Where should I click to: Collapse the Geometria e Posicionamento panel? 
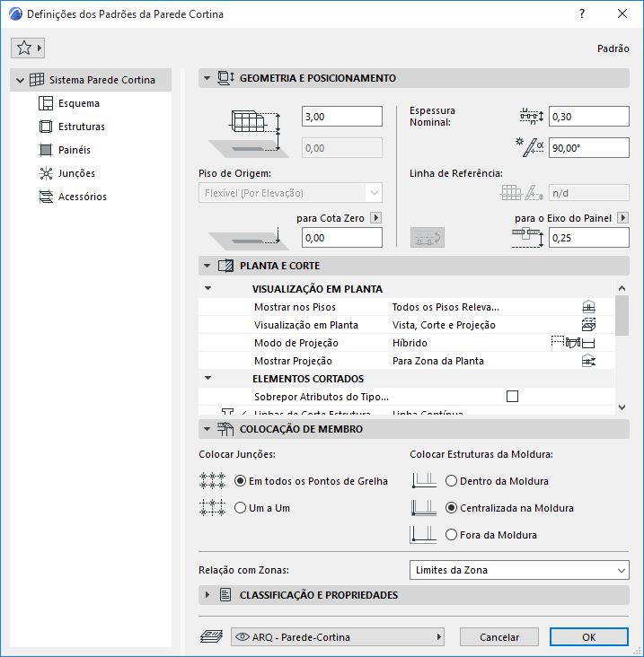pos(207,78)
